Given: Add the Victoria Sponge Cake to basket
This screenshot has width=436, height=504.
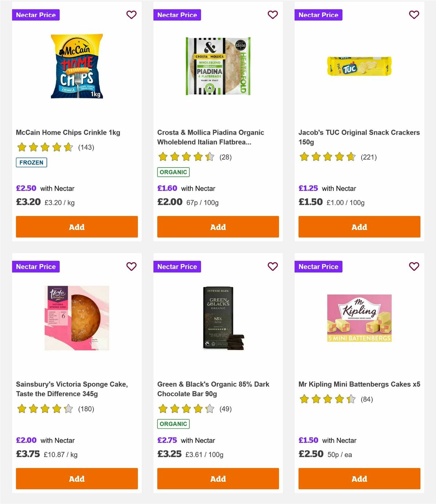Looking at the screenshot, I should tap(76, 479).
